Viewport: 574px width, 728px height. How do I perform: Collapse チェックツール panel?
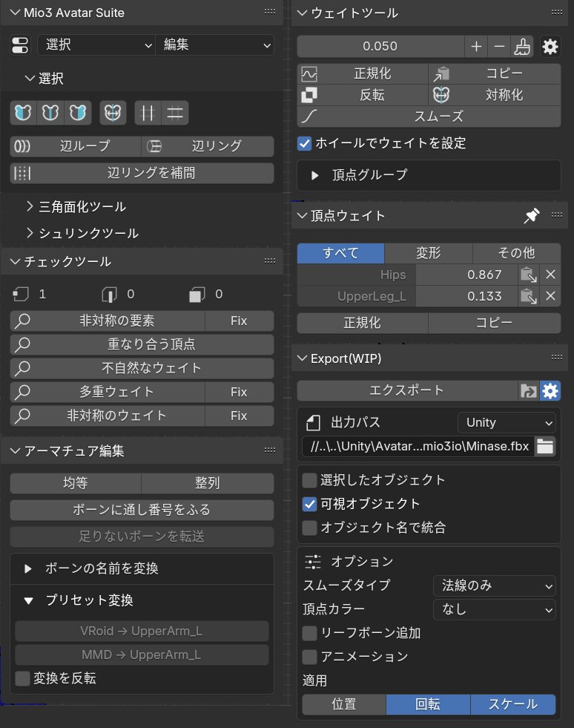coord(16,261)
